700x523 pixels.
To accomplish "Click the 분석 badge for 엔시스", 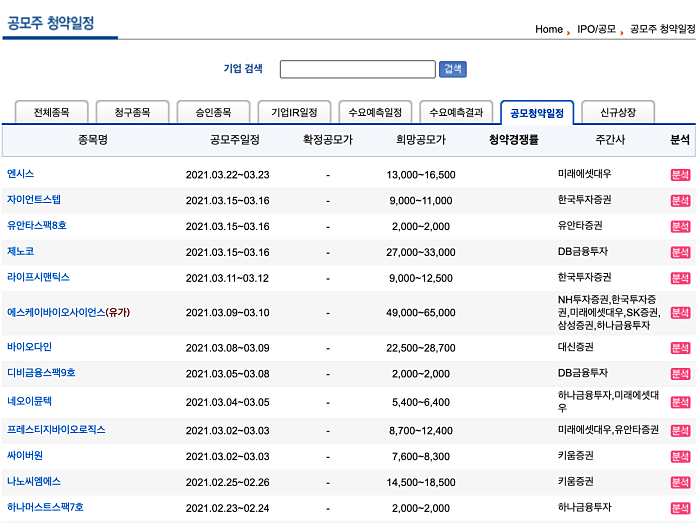I will [680, 175].
